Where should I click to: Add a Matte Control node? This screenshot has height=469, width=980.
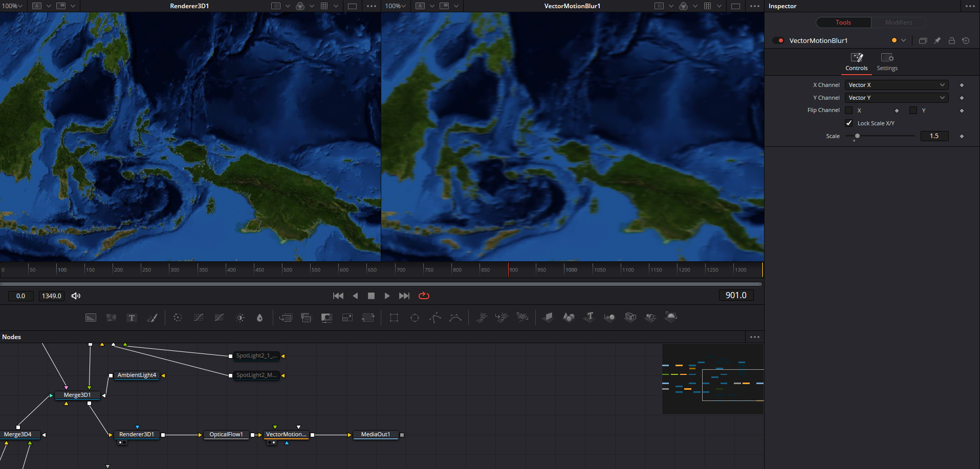326,318
